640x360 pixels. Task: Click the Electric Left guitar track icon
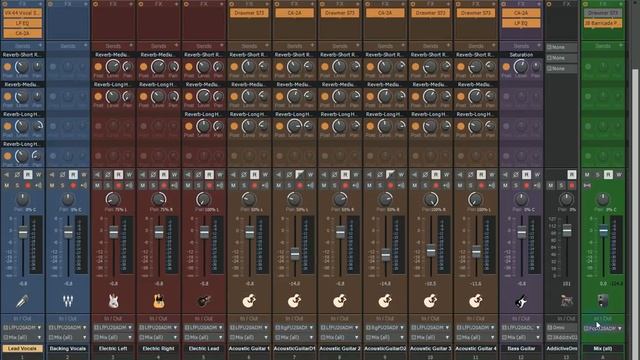[x=113, y=301]
